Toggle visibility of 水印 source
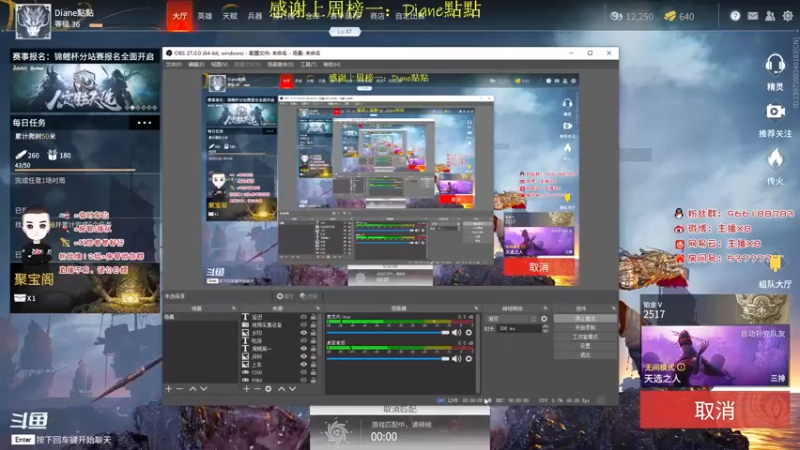The height and width of the screenshot is (450, 800). (x=304, y=333)
